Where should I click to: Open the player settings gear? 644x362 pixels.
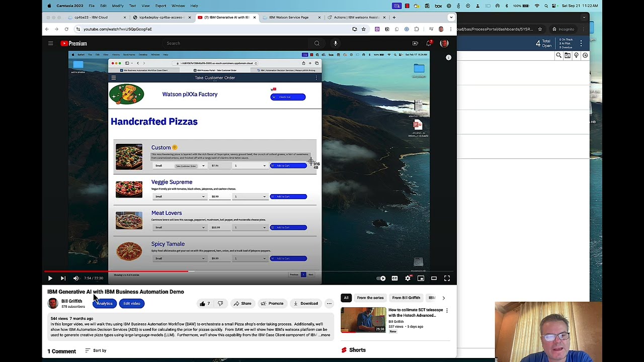pyautogui.click(x=408, y=278)
